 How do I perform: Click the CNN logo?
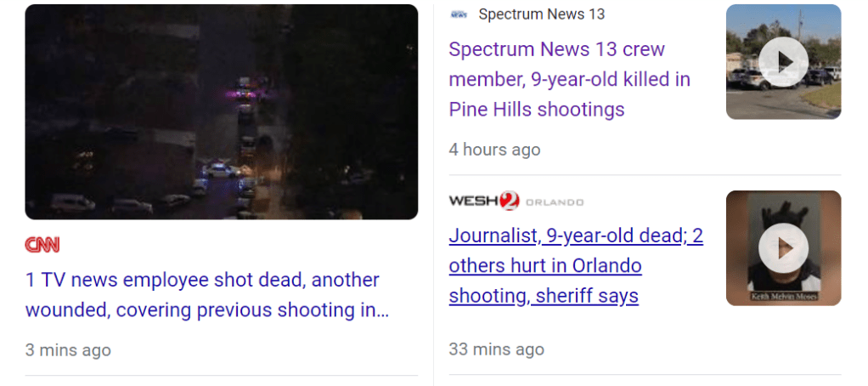tap(42, 245)
